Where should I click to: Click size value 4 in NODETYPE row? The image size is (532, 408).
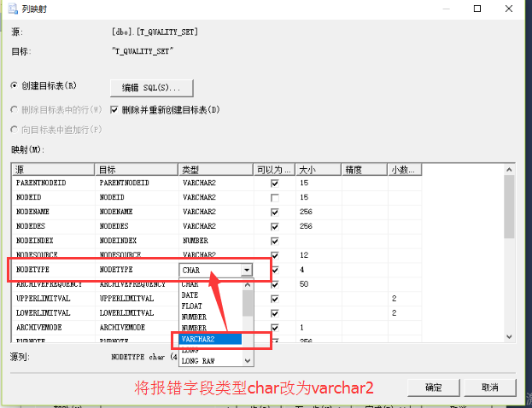(302, 270)
